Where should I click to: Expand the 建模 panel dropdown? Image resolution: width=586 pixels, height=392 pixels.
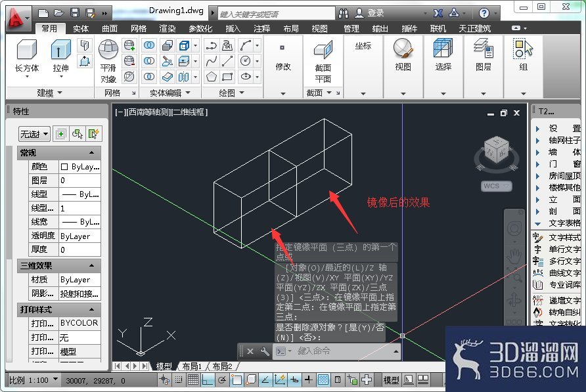tap(50, 93)
